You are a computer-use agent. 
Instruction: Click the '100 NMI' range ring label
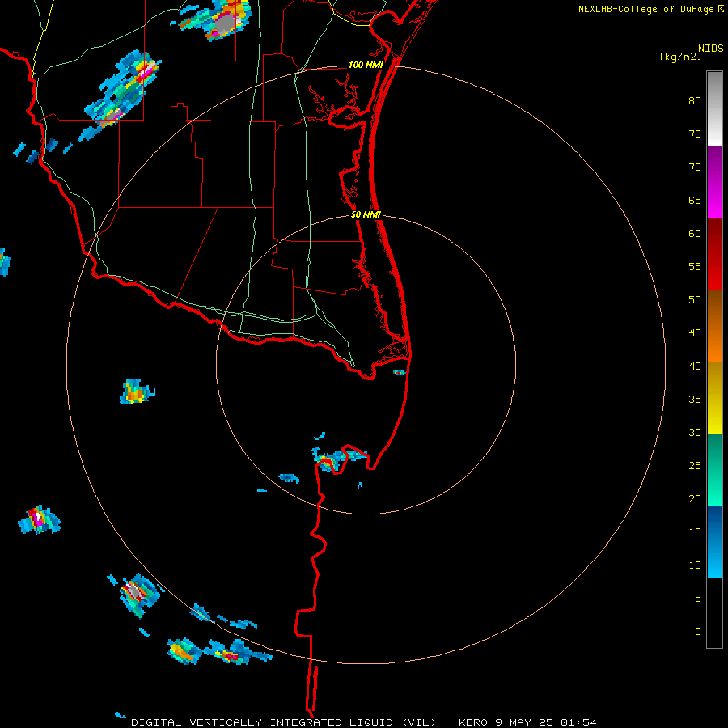(x=366, y=65)
